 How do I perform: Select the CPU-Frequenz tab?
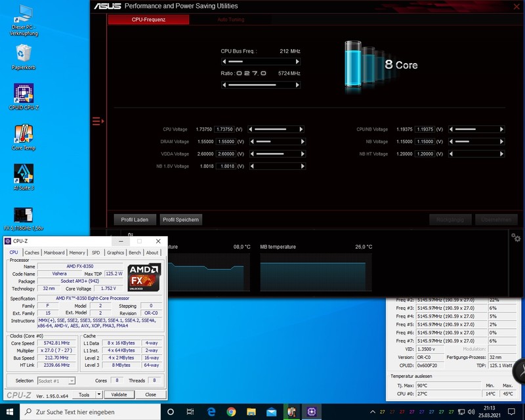coord(149,20)
